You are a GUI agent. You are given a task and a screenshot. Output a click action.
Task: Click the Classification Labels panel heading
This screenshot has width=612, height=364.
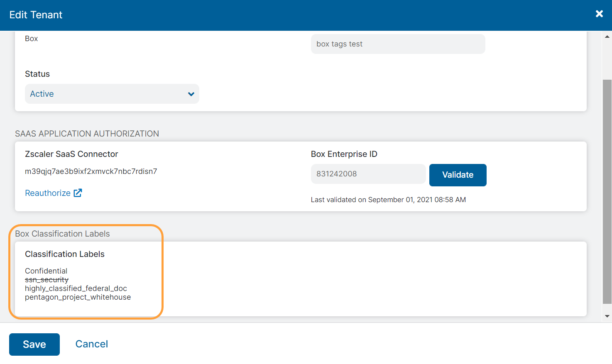(x=65, y=254)
